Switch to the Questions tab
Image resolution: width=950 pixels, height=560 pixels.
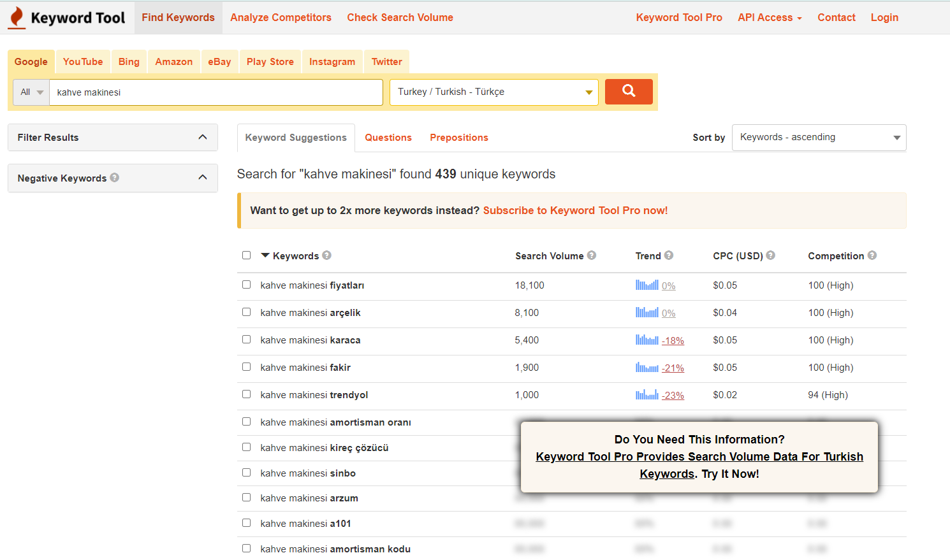pyautogui.click(x=388, y=138)
